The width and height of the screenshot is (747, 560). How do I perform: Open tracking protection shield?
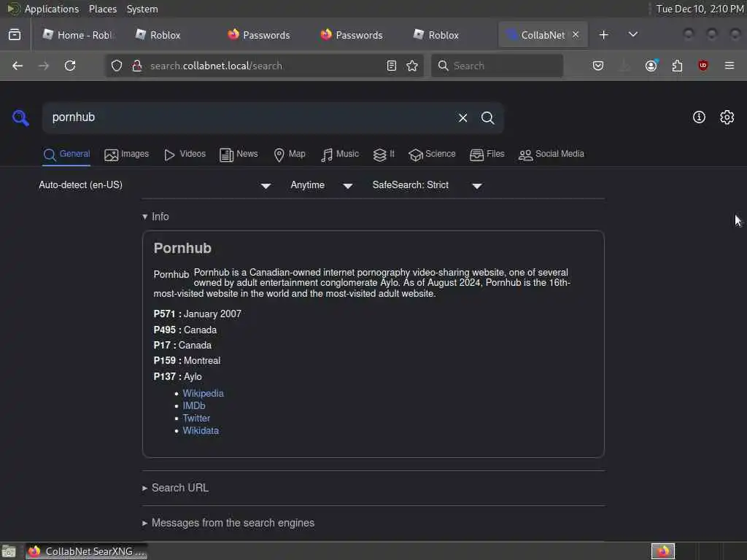coord(117,66)
